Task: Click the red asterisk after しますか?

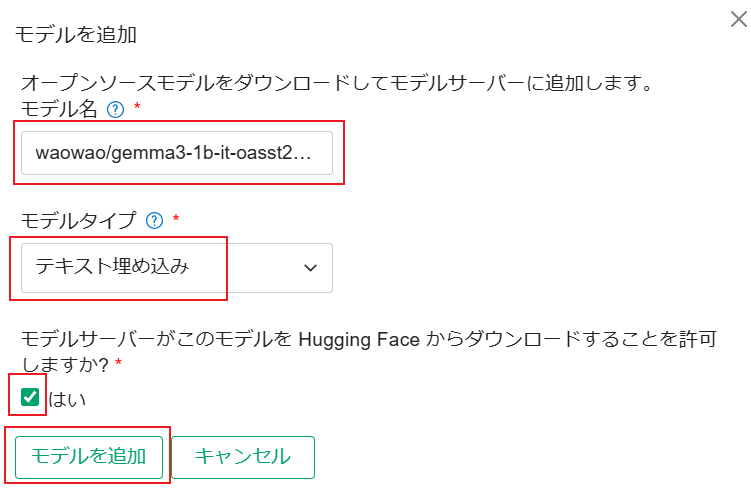Action: [x=118, y=363]
